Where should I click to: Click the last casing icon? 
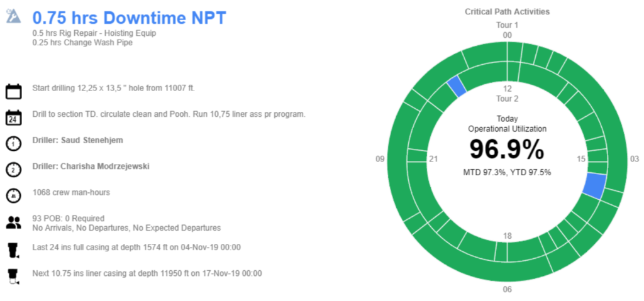pos(14,251)
